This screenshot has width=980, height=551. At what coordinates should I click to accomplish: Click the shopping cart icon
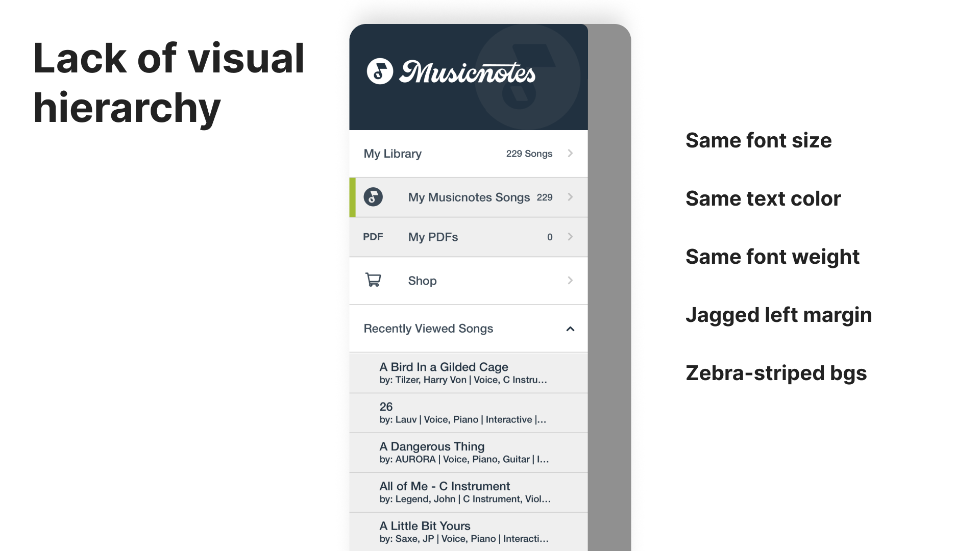tap(373, 280)
